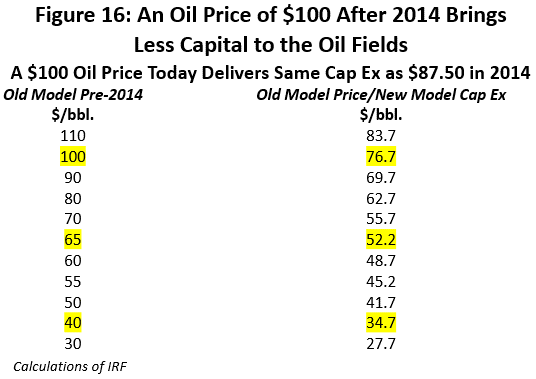Click the 41.7 value
Viewport: 536px width, 379px height.
click(381, 302)
